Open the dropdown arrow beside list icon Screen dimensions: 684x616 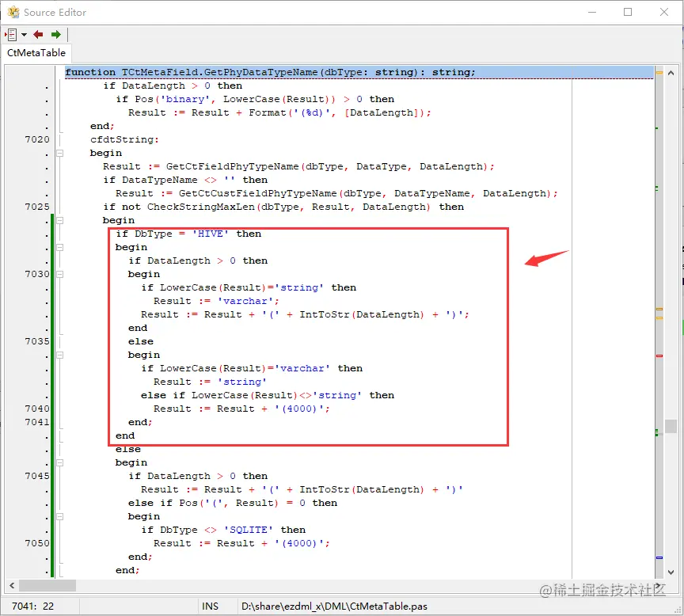(24, 35)
